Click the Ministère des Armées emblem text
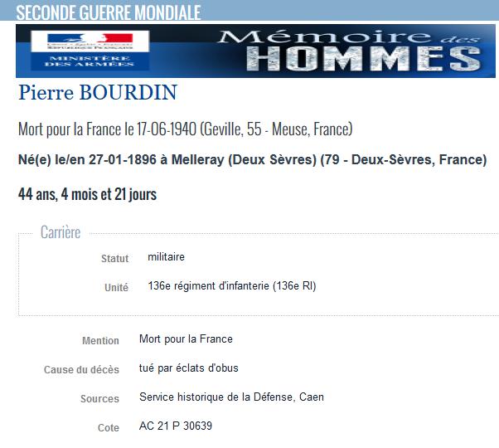The height and width of the screenshot is (448, 499). [x=90, y=61]
